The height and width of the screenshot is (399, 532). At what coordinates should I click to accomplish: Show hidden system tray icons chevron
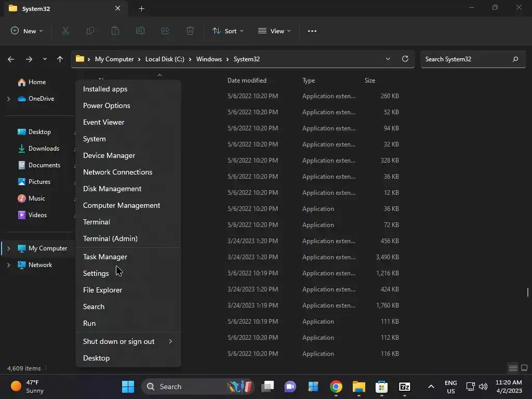click(431, 387)
